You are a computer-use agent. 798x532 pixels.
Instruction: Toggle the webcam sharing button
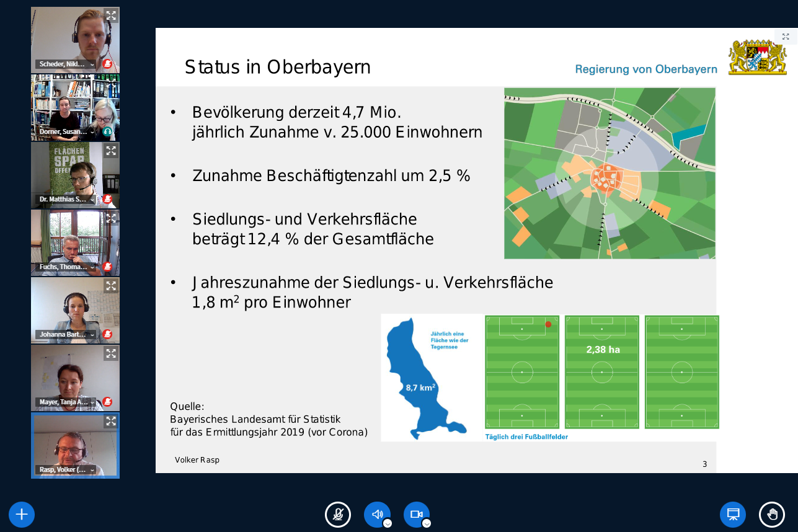point(417,514)
